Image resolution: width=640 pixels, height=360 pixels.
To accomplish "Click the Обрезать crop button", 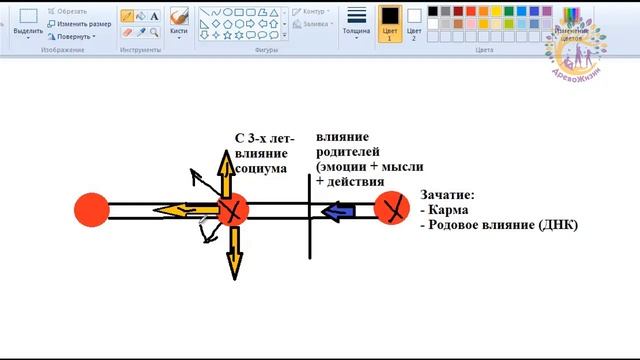I will pos(68,11).
